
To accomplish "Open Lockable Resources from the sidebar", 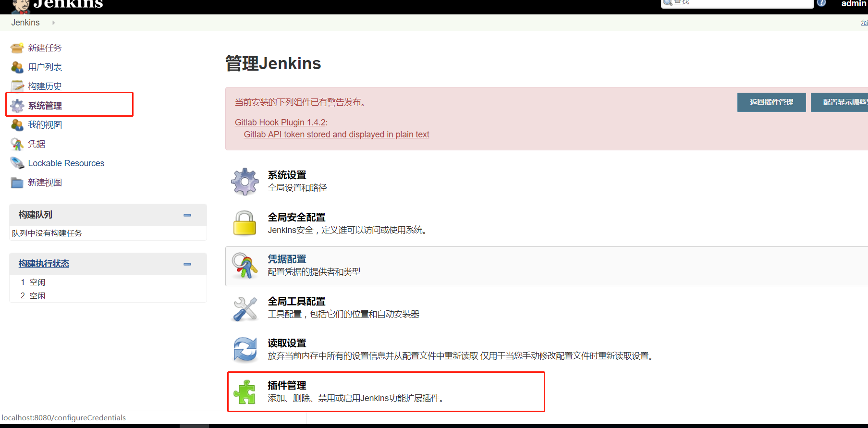I will point(66,163).
